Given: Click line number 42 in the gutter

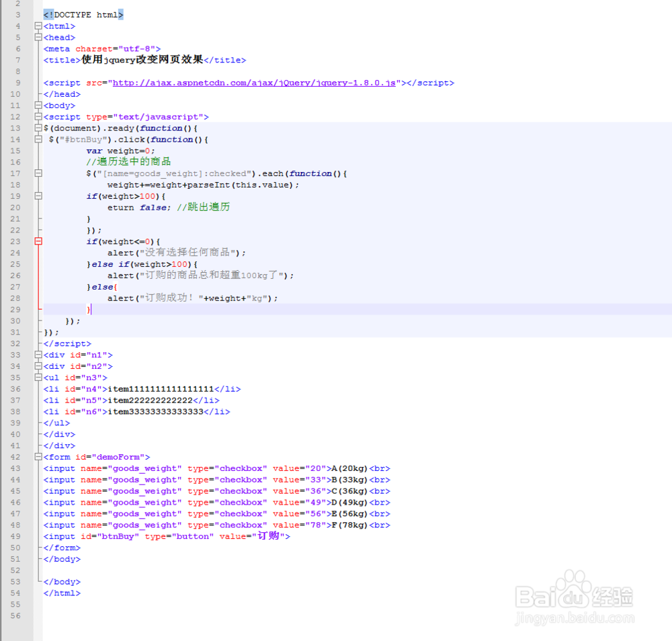Looking at the screenshot, I should tap(15, 457).
